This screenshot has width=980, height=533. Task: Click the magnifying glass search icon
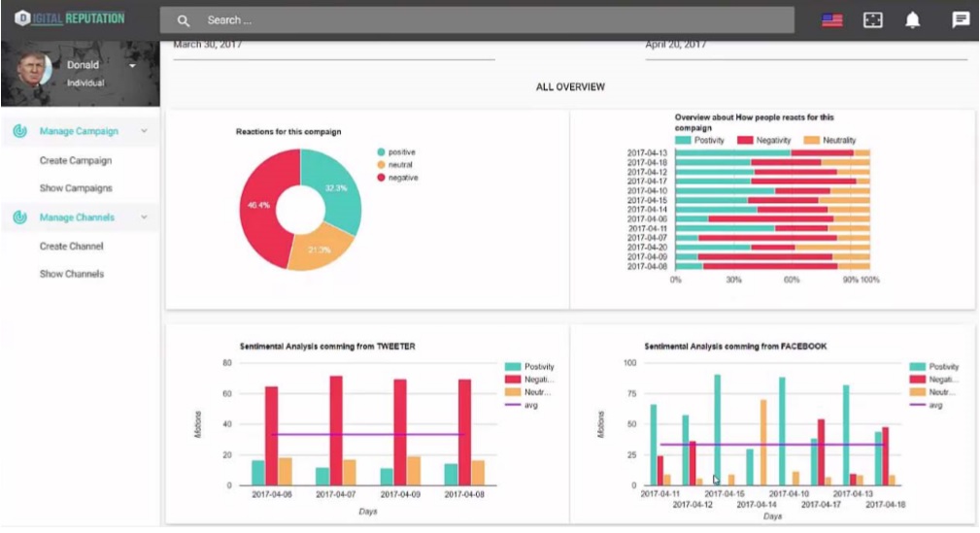pos(184,20)
